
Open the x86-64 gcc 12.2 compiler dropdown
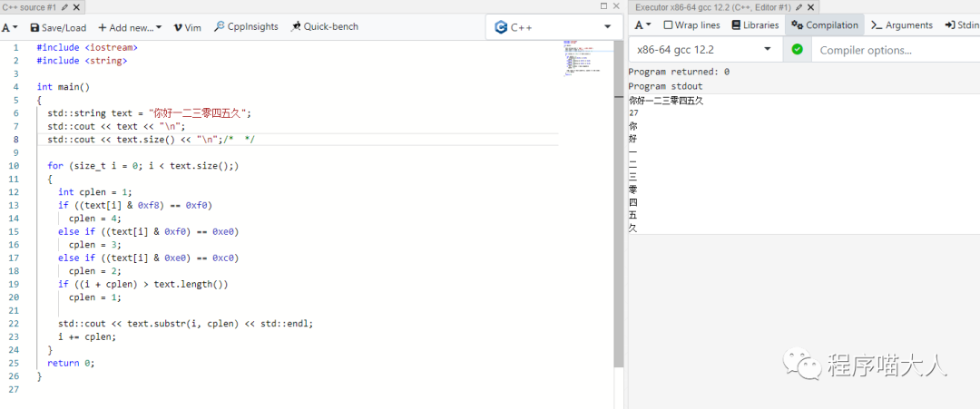(704, 49)
